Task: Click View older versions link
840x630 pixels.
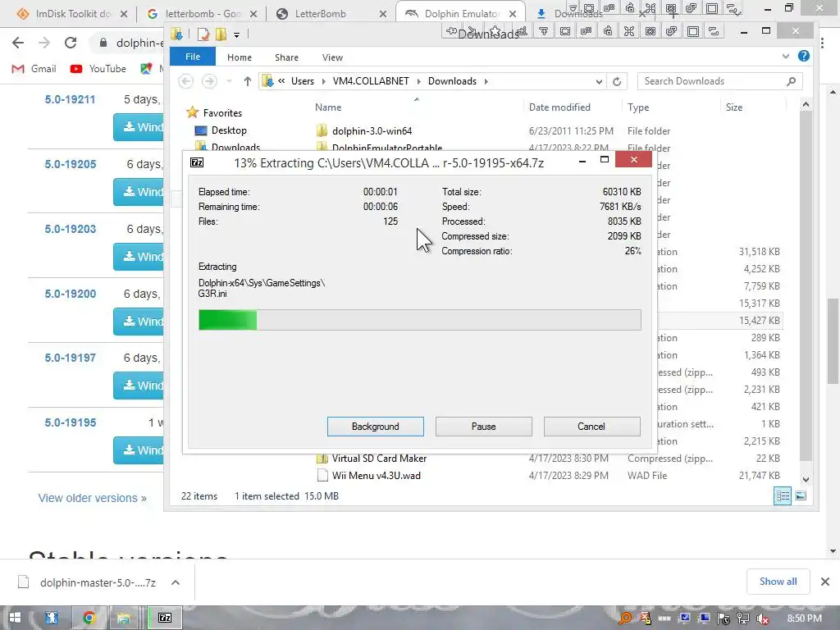Action: [x=92, y=498]
